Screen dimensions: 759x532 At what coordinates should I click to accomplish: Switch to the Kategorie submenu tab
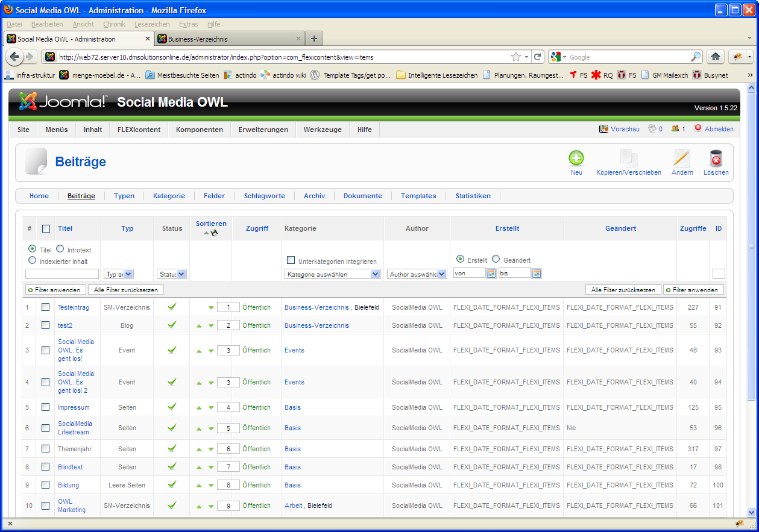[169, 196]
